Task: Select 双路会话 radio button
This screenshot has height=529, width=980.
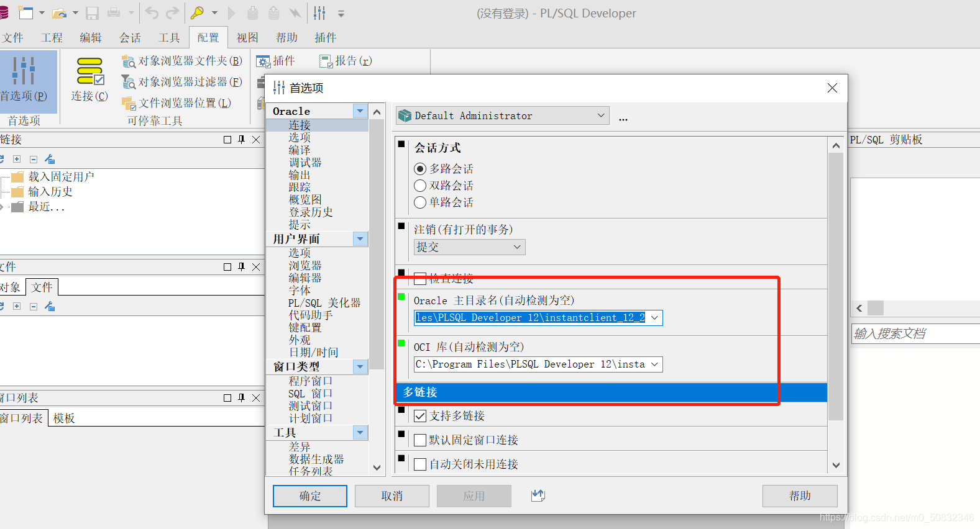Action: (x=420, y=186)
